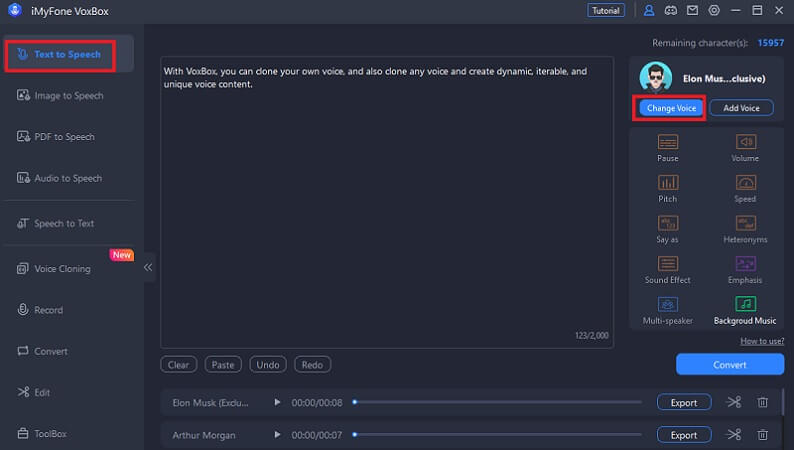The height and width of the screenshot is (450, 794).
Task: Click the Paste button
Action: pyautogui.click(x=223, y=364)
